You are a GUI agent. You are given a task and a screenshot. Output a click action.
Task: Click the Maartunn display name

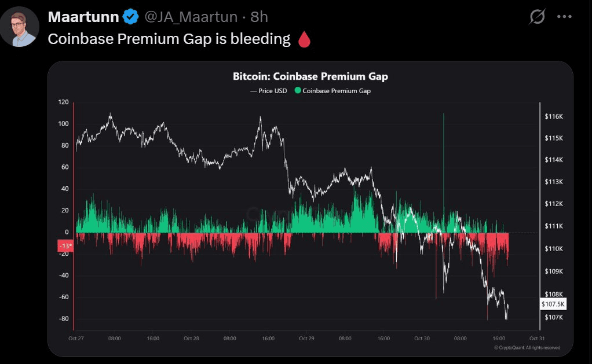(x=83, y=17)
